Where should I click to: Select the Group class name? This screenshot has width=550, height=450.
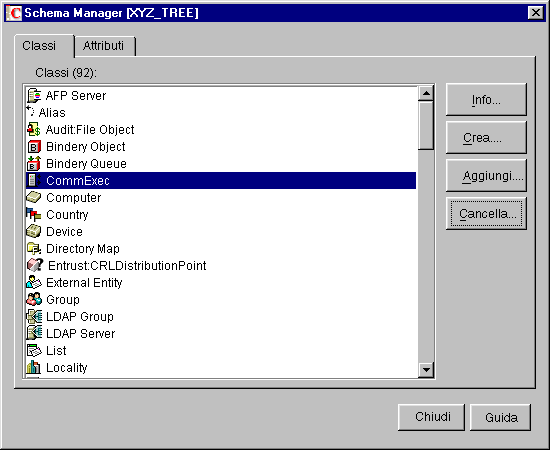coord(63,300)
